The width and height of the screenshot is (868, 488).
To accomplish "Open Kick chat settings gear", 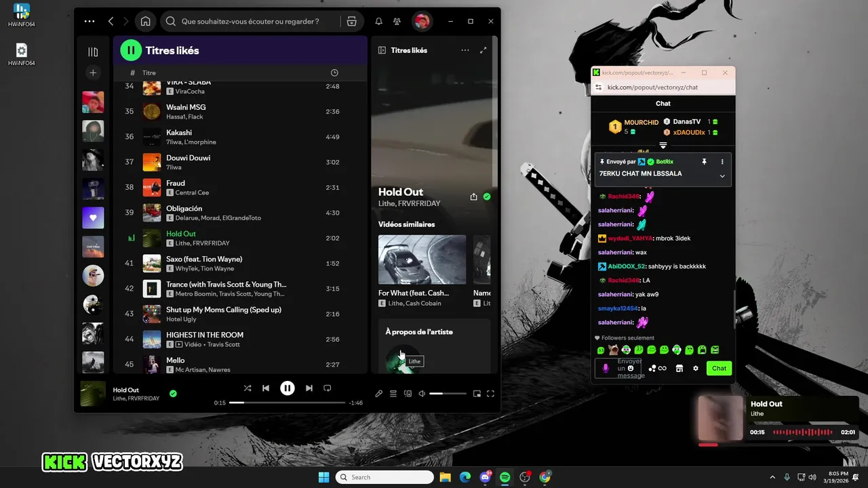I will [695, 368].
